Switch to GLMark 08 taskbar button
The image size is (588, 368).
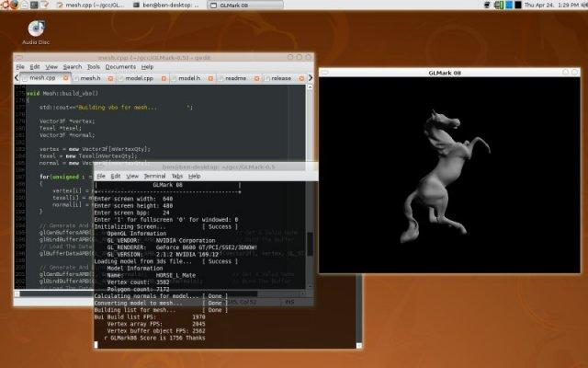[236, 6]
